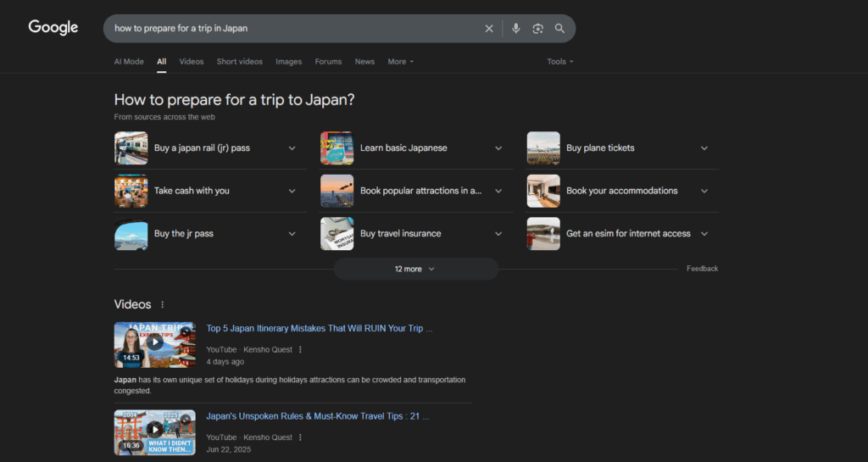This screenshot has width=868, height=462.
Task: Open Google Lens image search icon
Action: (x=537, y=29)
